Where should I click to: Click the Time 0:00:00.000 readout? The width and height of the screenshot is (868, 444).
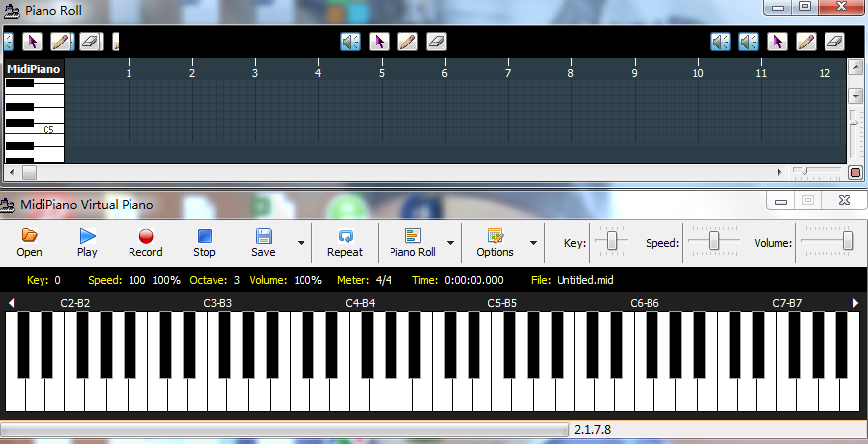pyautogui.click(x=474, y=280)
